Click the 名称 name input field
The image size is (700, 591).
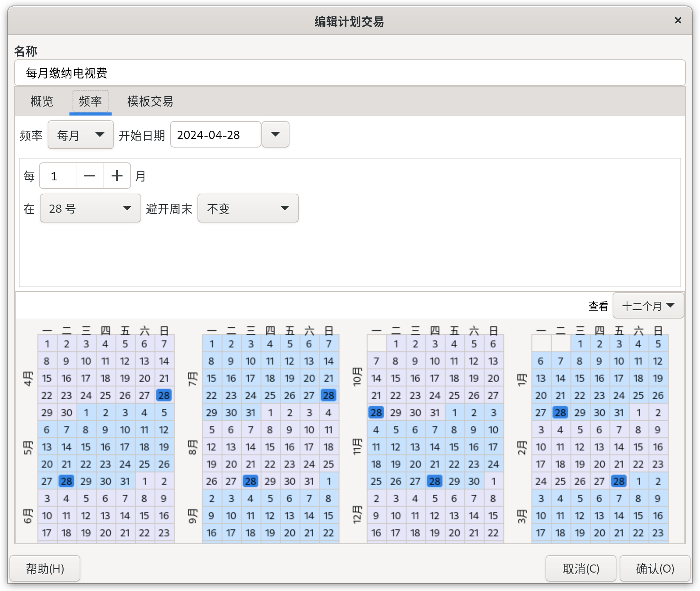(x=350, y=73)
